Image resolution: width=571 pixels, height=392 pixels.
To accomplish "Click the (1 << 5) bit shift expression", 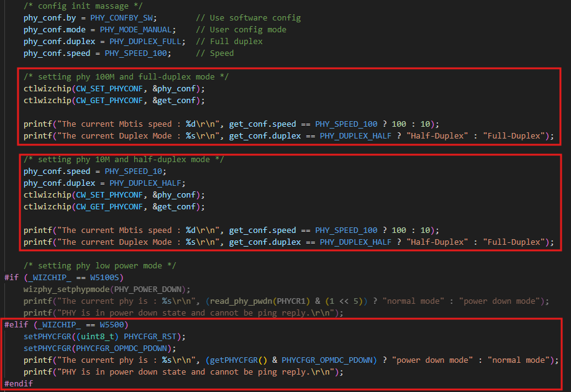I will point(344,301).
